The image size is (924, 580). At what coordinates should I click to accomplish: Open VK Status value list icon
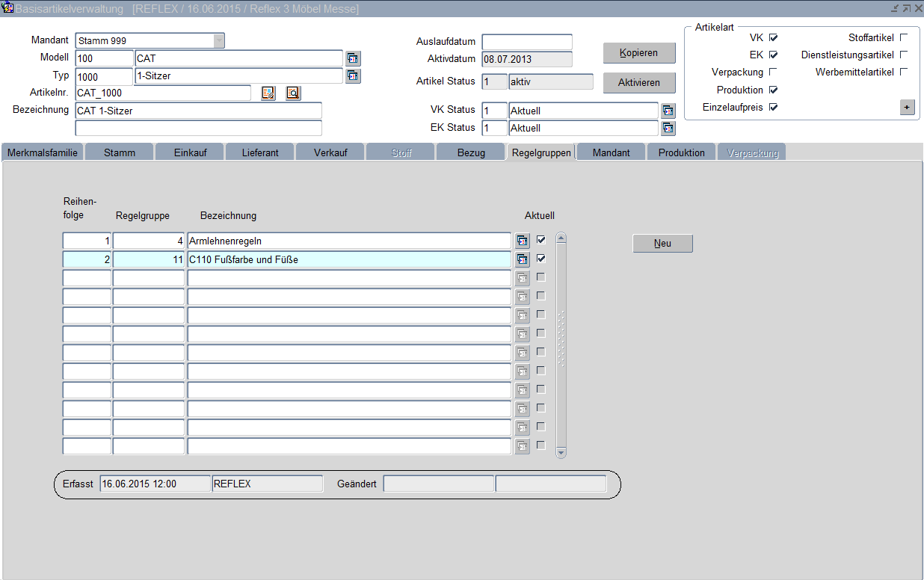point(668,111)
